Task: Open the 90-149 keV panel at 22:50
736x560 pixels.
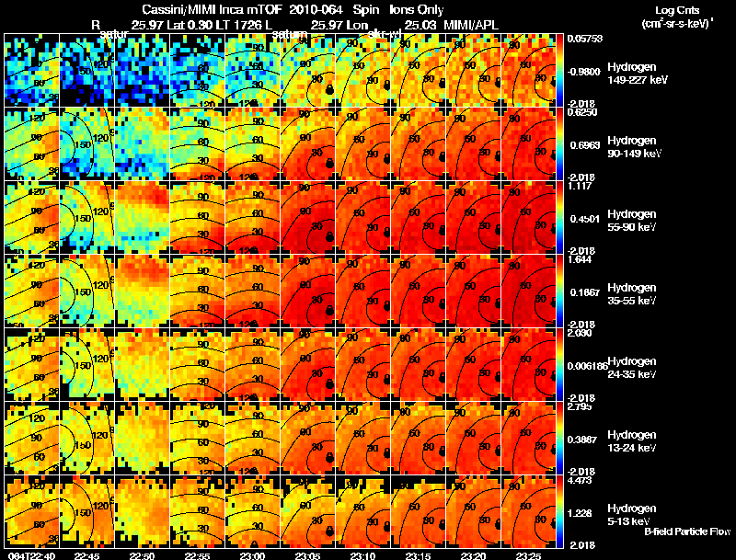Action: click(143, 143)
